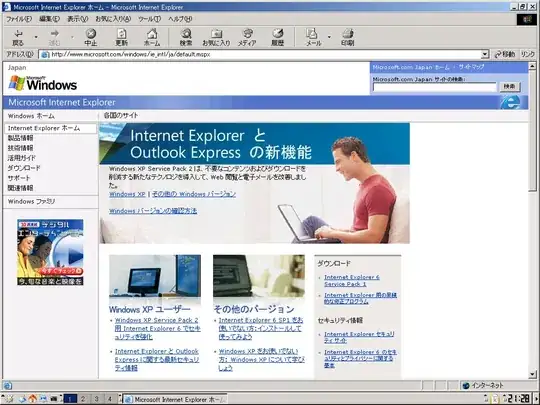The image size is (540, 405).
Task: Go to Home (ホーム) via toolbar icon
Action: point(152,37)
